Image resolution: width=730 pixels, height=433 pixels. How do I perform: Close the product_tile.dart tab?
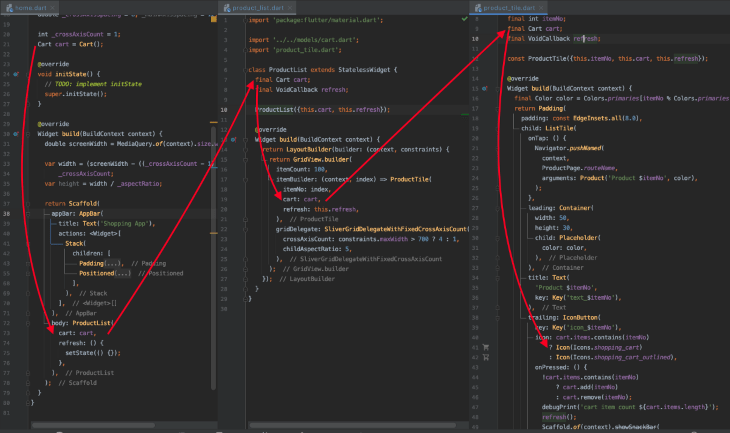click(x=541, y=8)
